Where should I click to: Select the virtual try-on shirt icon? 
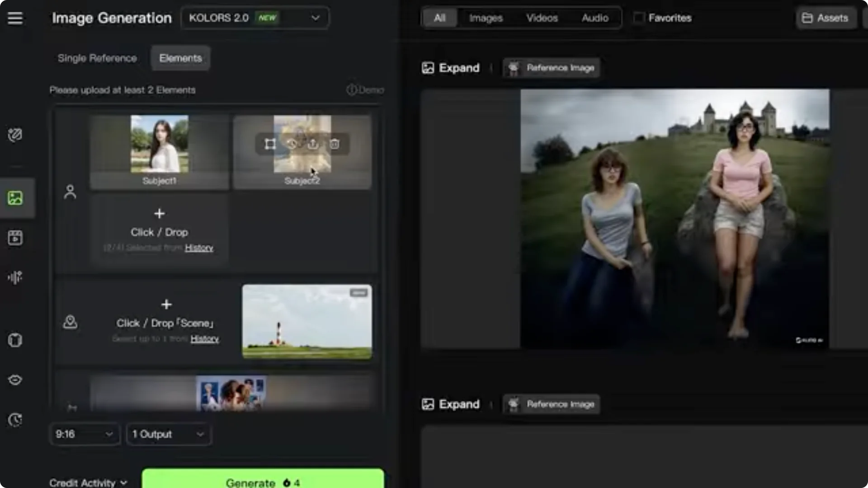click(15, 340)
